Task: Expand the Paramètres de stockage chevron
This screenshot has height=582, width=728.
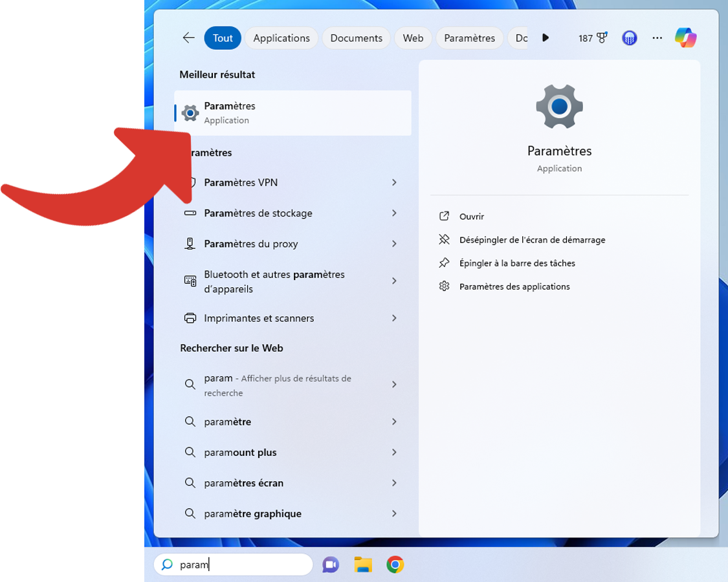Action: 394,213
